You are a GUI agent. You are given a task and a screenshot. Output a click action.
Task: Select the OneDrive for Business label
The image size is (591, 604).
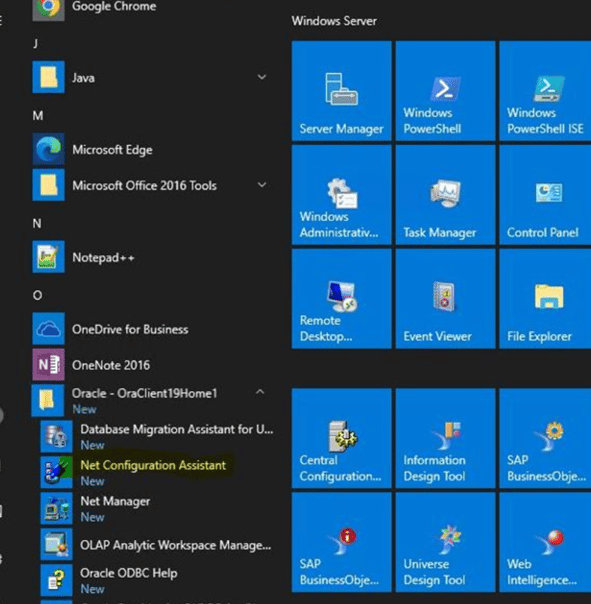coord(130,329)
